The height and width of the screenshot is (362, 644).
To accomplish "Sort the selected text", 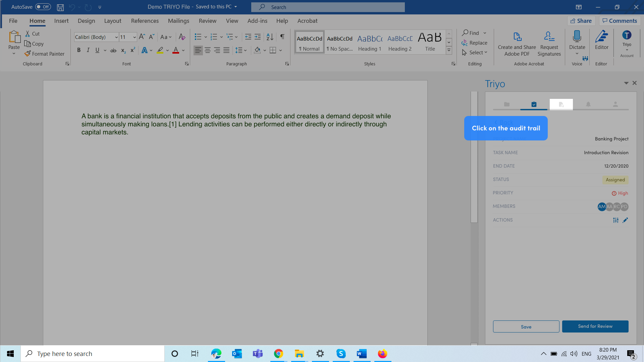I will click(x=270, y=37).
